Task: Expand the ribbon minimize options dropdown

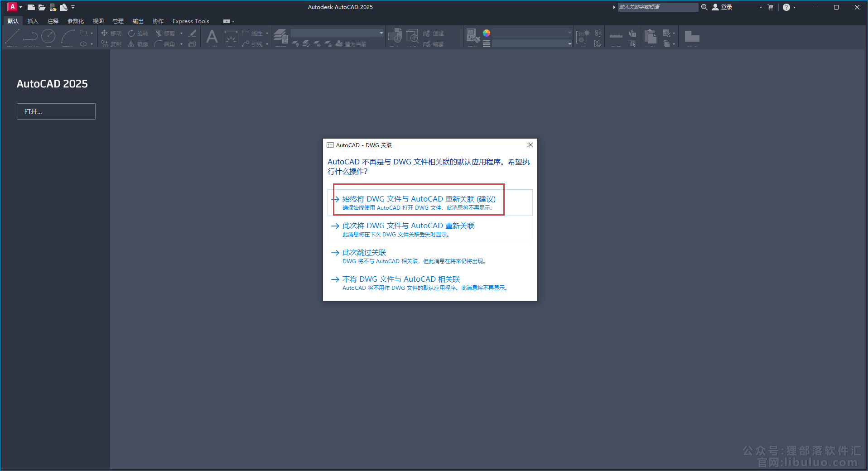Action: click(233, 21)
